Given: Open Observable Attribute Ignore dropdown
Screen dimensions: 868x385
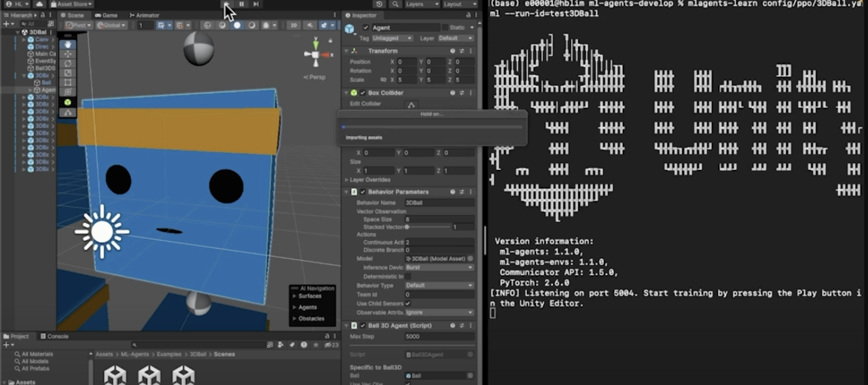Looking at the screenshot, I should [439, 312].
